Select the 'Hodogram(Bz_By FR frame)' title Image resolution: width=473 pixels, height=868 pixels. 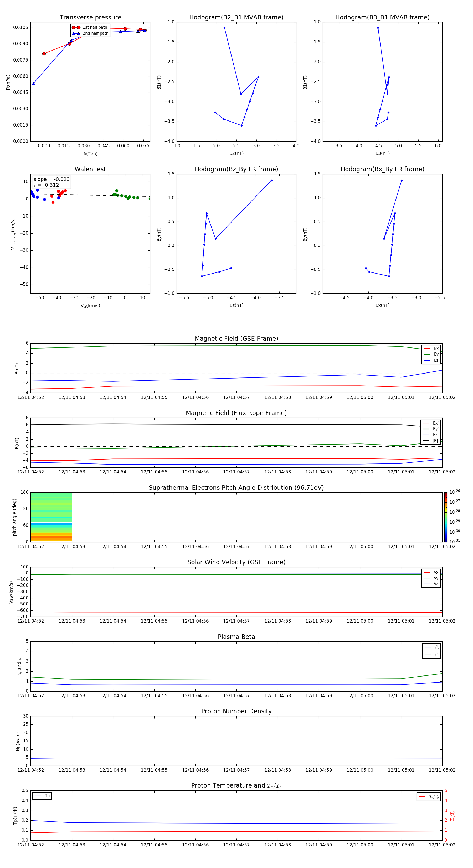pyautogui.click(x=236, y=169)
